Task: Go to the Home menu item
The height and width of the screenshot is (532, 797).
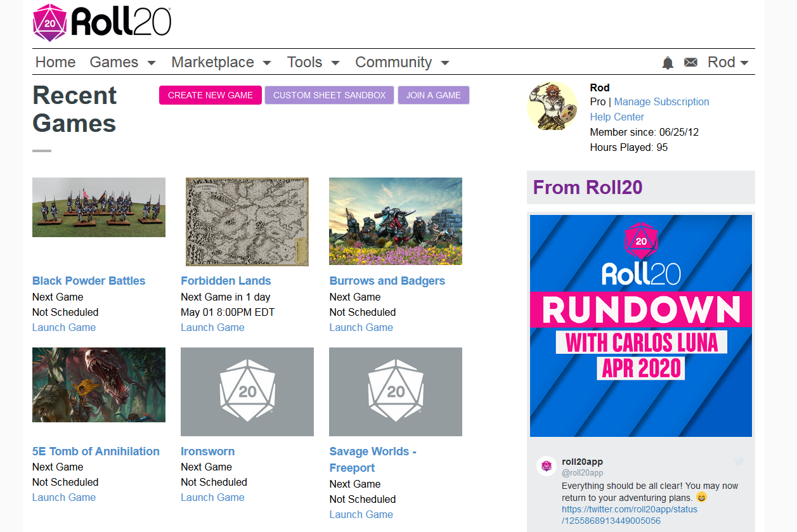Action: point(56,62)
